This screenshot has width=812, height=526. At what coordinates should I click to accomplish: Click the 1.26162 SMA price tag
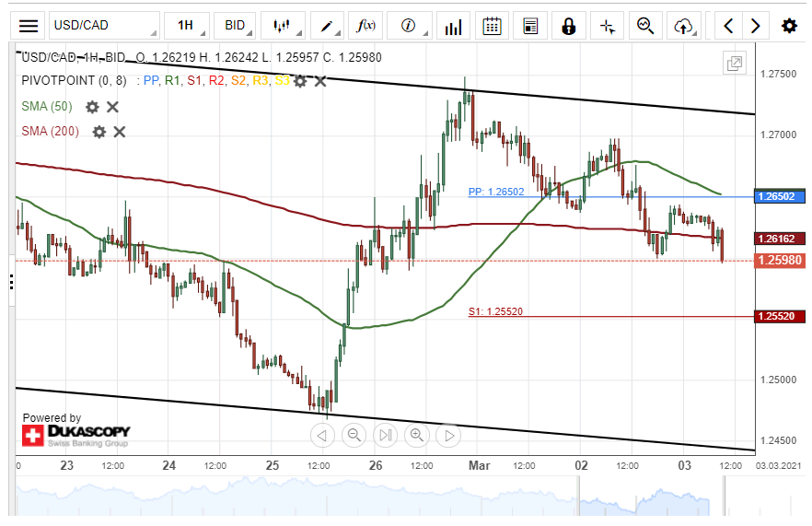[780, 239]
